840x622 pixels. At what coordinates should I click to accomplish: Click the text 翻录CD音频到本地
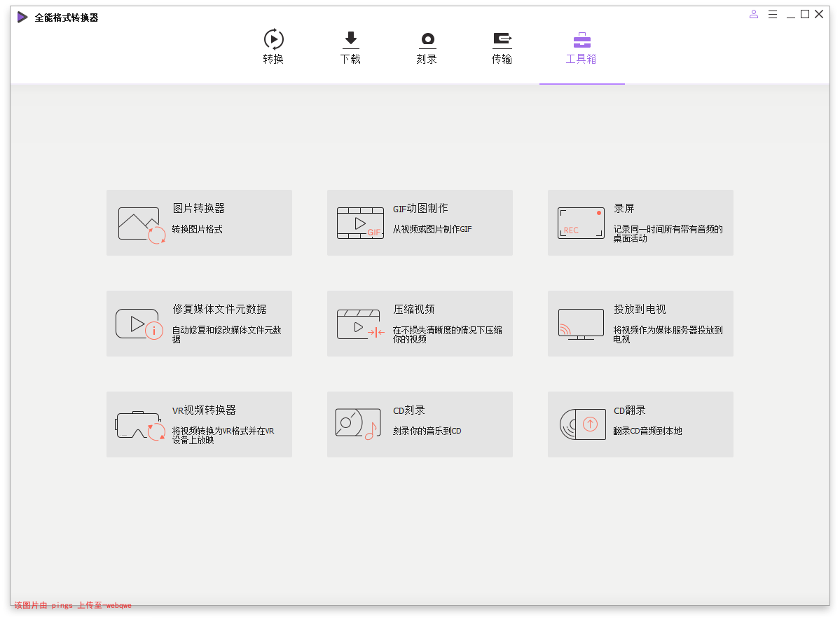coord(647,431)
